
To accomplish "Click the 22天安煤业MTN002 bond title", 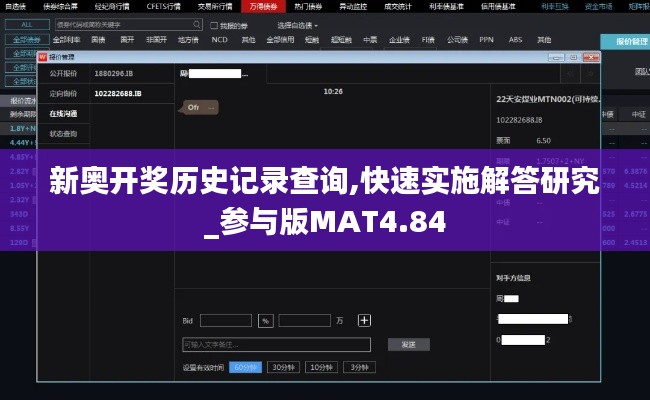I will click(x=548, y=99).
